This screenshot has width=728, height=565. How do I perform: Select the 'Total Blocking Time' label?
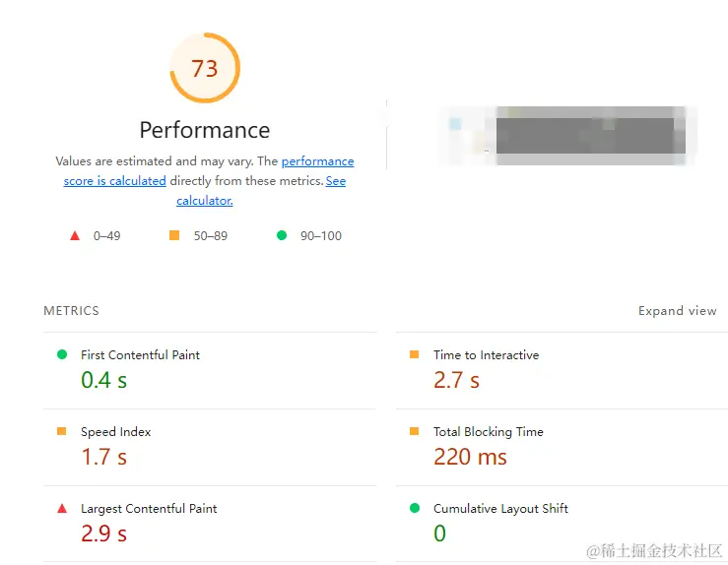pos(489,432)
